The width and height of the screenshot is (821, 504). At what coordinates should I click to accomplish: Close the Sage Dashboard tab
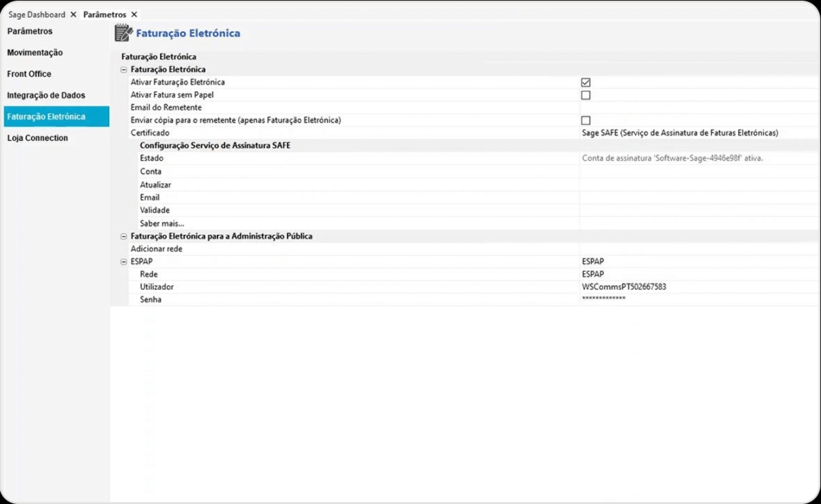click(73, 14)
